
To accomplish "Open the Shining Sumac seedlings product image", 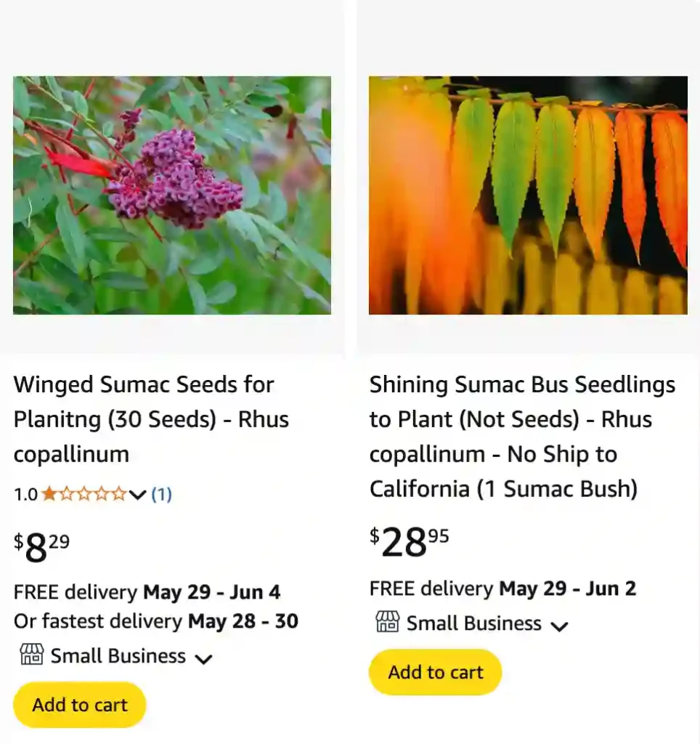I will [528, 195].
